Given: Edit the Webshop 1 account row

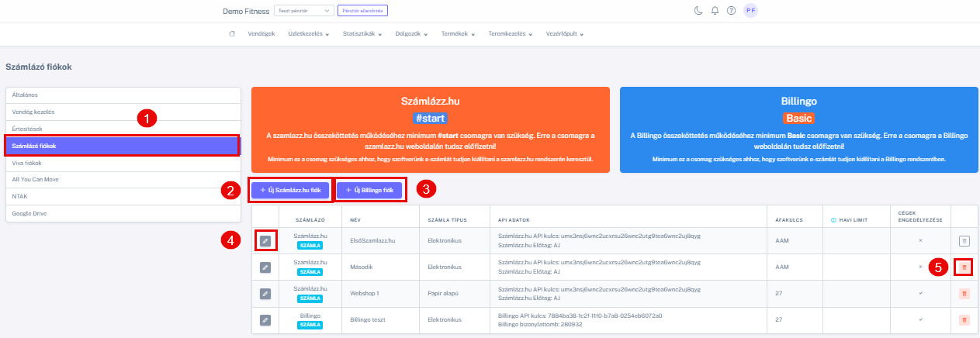Looking at the screenshot, I should [265, 294].
